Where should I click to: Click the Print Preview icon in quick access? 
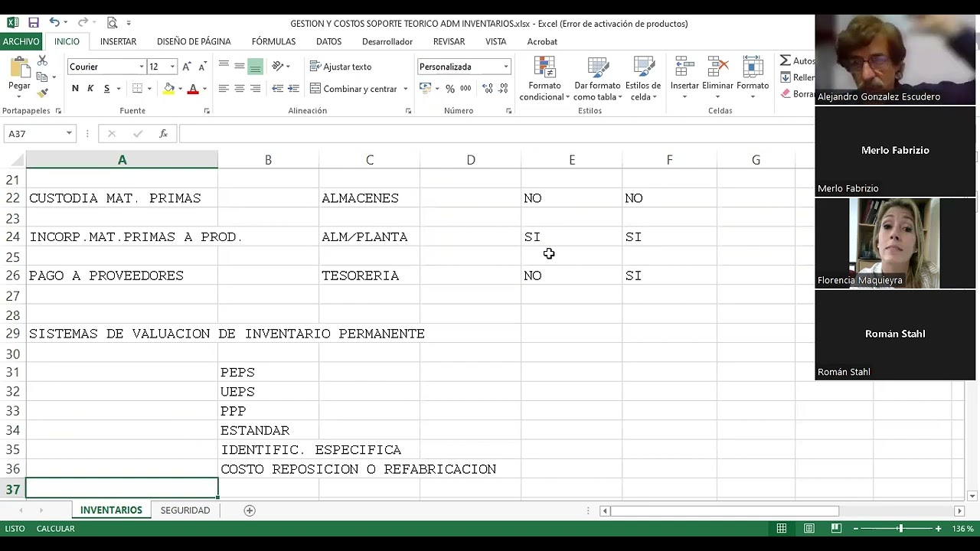113,23
